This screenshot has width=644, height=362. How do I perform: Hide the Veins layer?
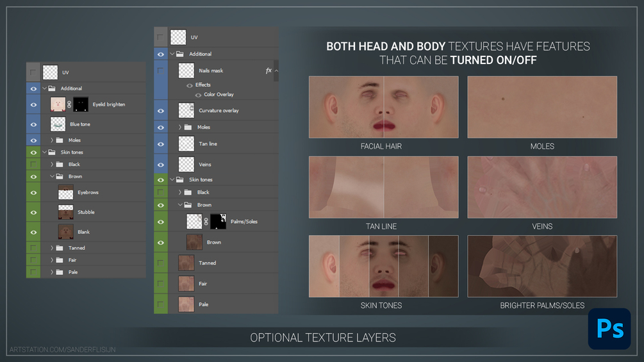161,165
